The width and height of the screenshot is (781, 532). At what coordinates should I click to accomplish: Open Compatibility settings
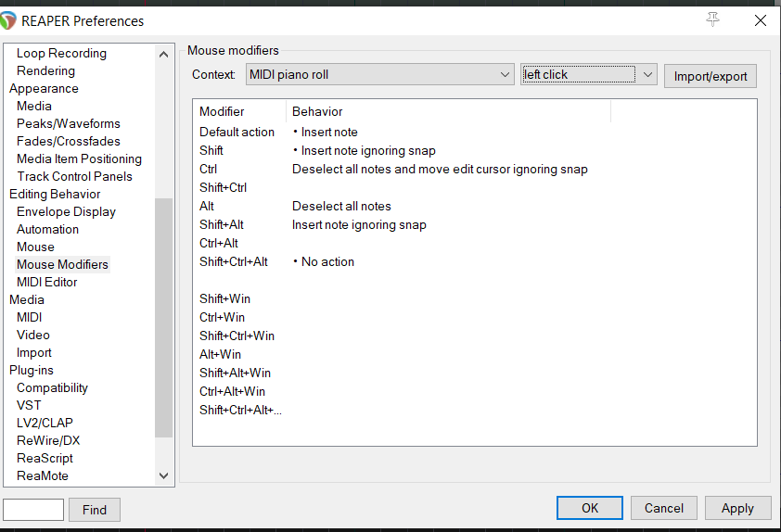pos(52,387)
